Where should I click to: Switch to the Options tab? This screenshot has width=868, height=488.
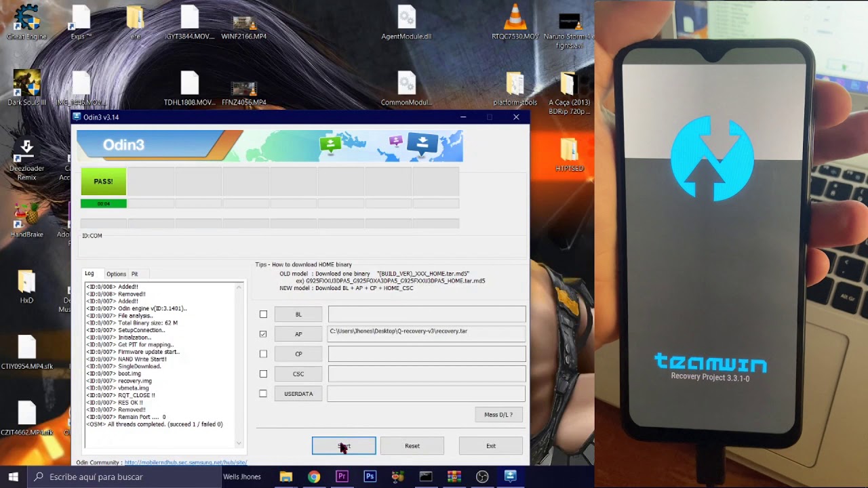[116, 274]
